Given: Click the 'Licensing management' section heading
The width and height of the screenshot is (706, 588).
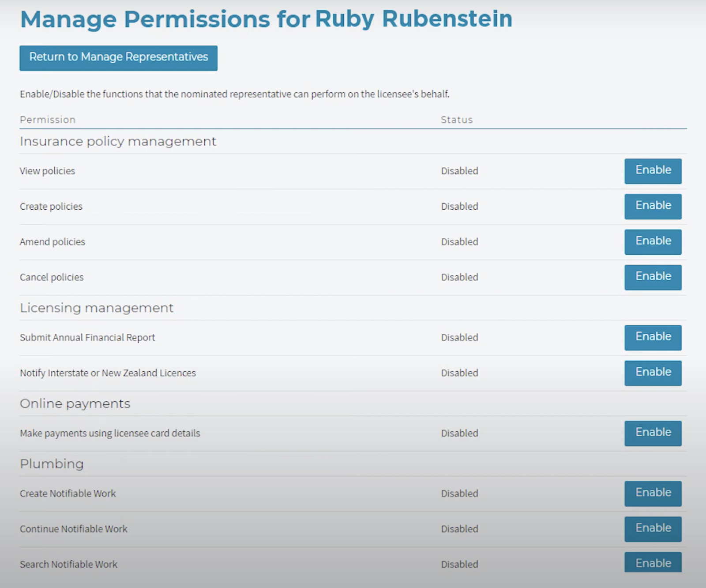Looking at the screenshot, I should [x=97, y=308].
